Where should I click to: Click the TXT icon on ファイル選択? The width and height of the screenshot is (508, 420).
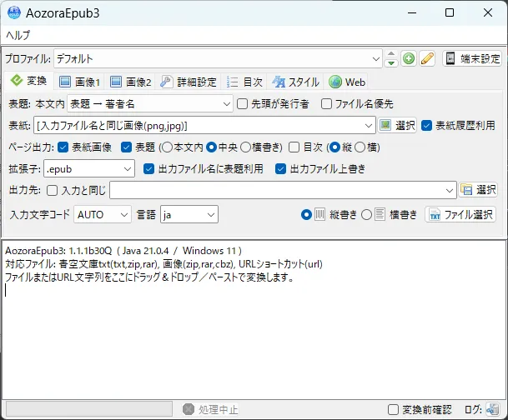coord(435,214)
